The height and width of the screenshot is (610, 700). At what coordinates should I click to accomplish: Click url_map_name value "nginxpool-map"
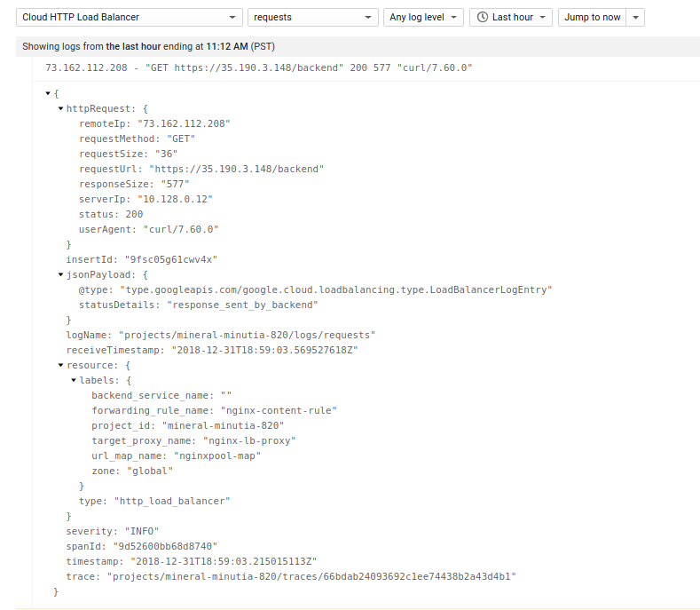(217, 456)
